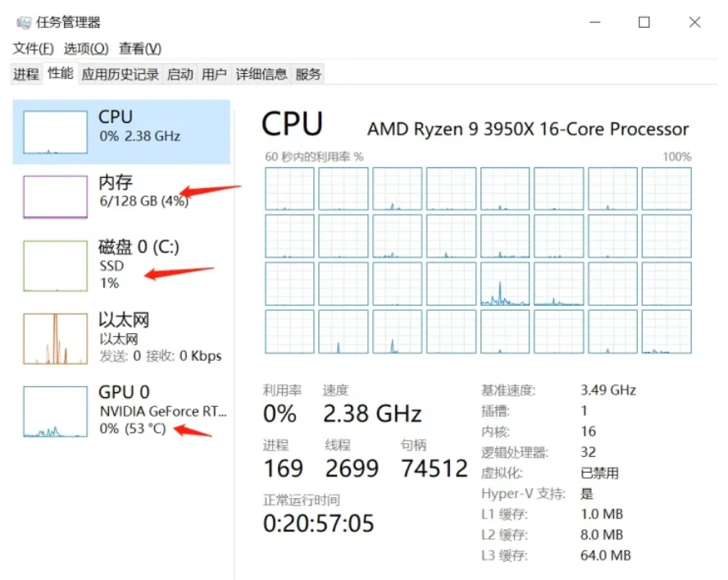Click the core graph with the tallest spike

(x=505, y=284)
